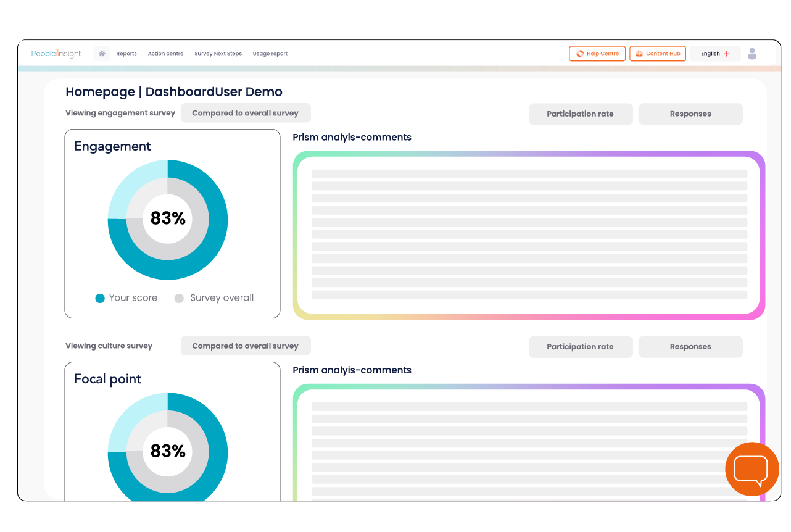Open the Help Centre button
Viewport: 791px width, 532px height.
[x=597, y=54]
